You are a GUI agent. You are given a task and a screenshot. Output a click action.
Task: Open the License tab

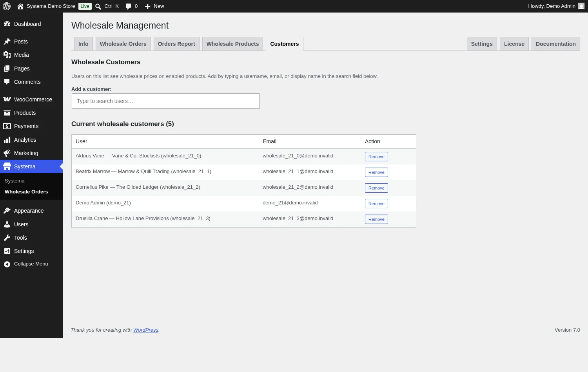click(x=514, y=44)
